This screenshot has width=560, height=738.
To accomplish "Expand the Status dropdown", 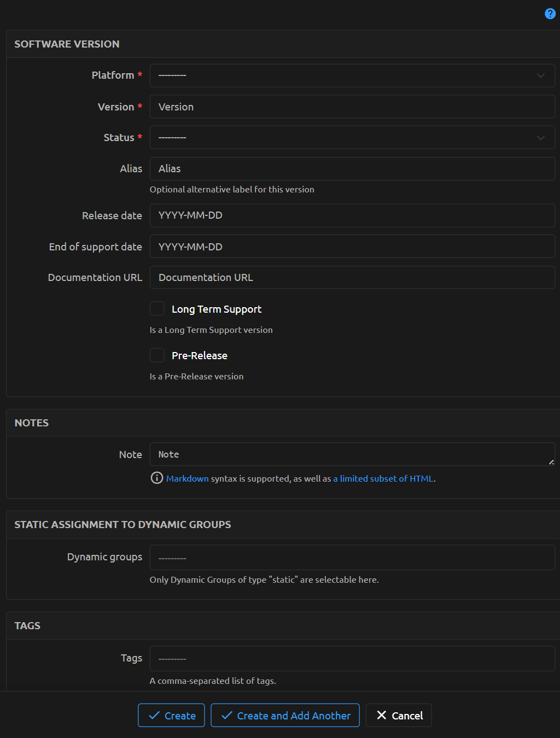I will coord(352,138).
